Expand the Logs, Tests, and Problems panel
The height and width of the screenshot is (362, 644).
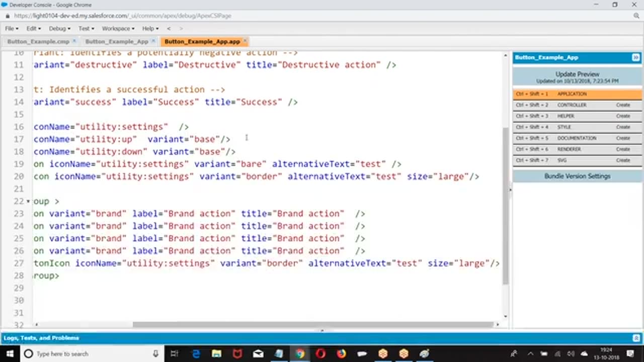point(636,338)
